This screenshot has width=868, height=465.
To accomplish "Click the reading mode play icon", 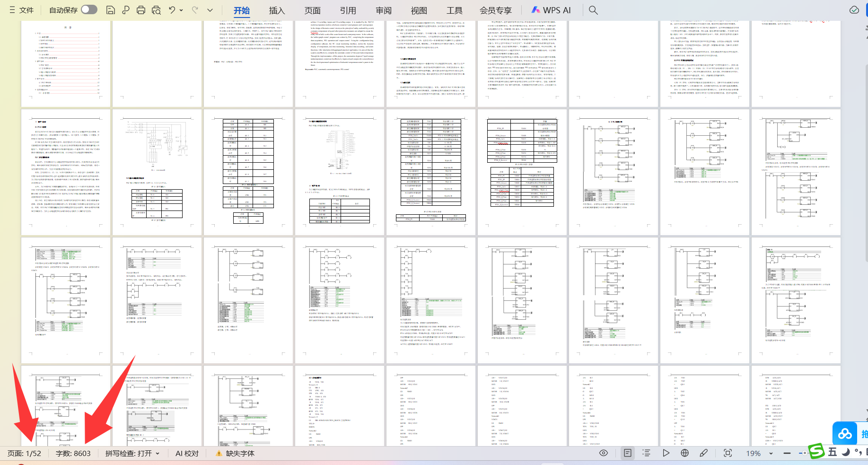I will pyautogui.click(x=666, y=453).
